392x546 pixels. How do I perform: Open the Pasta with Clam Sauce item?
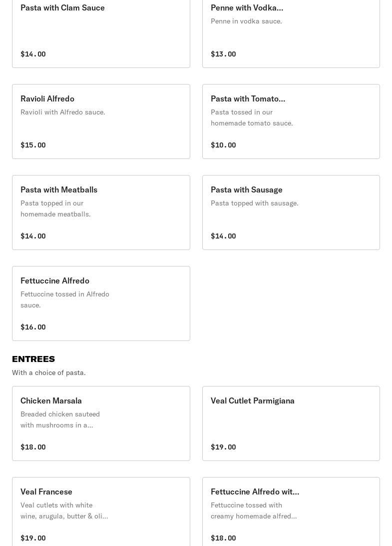(101, 31)
